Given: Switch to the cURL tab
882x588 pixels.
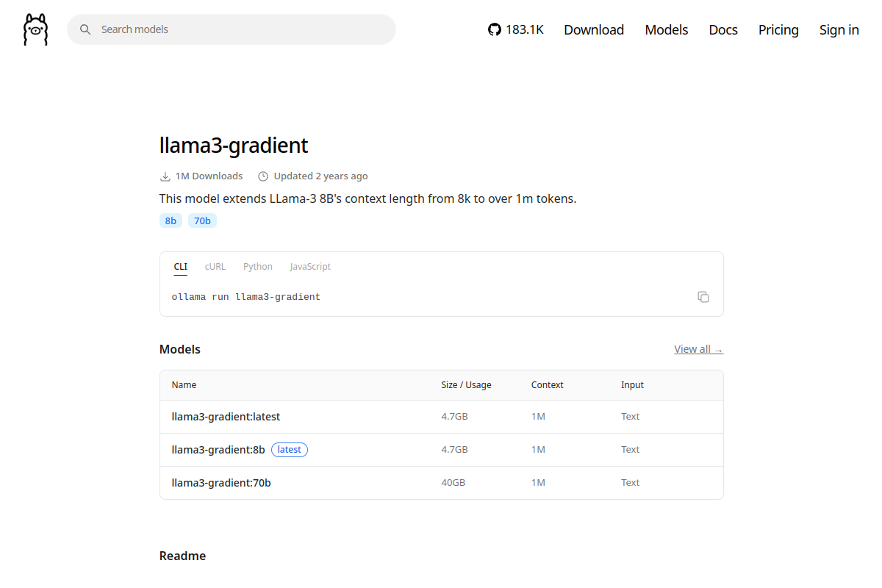Looking at the screenshot, I should point(215,267).
